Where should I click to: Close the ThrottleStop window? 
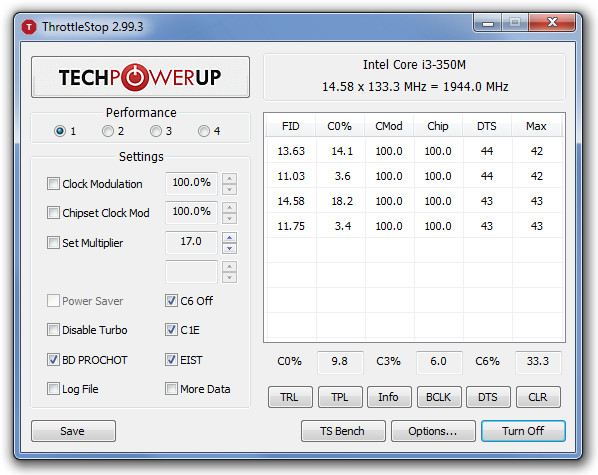tap(552, 23)
